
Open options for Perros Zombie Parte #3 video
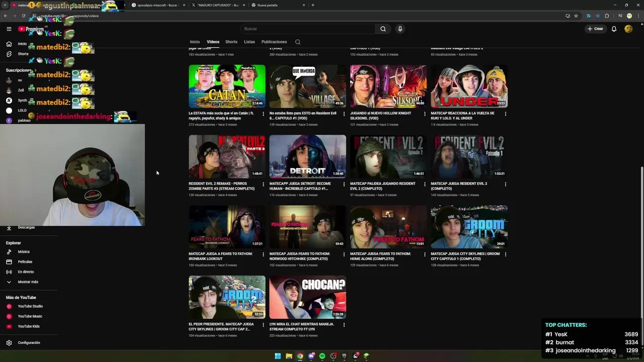(x=263, y=184)
